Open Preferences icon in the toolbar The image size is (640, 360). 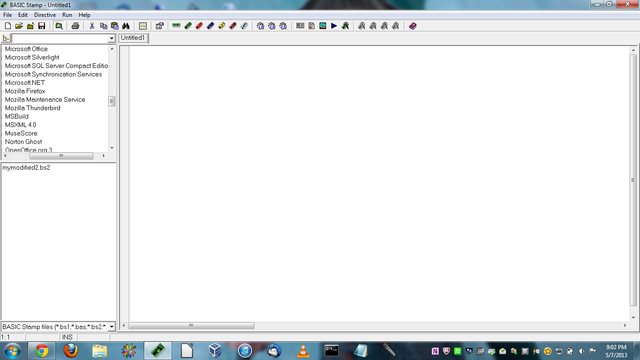[x=159, y=26]
